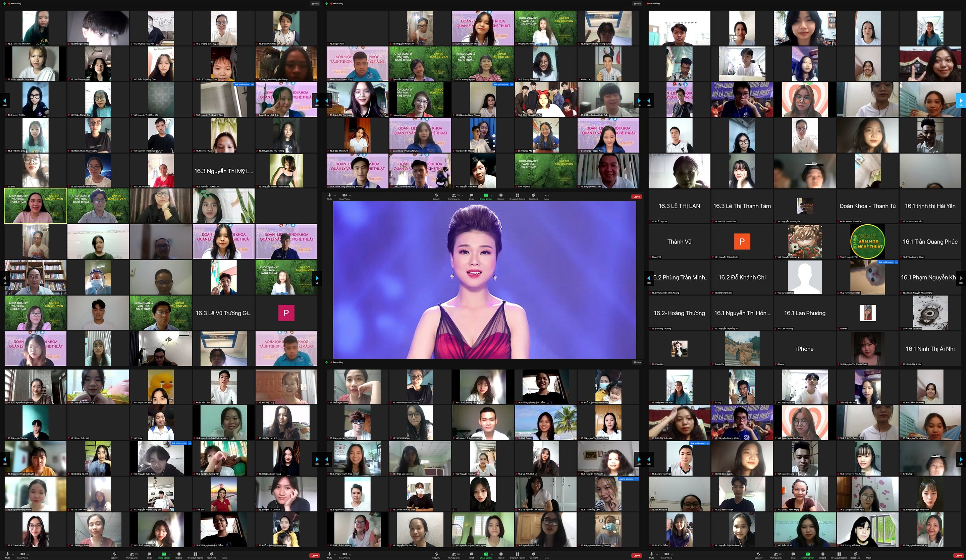The width and height of the screenshot is (966, 560).
Task: Stop video in toolbar above singer video
Action: click(344, 196)
